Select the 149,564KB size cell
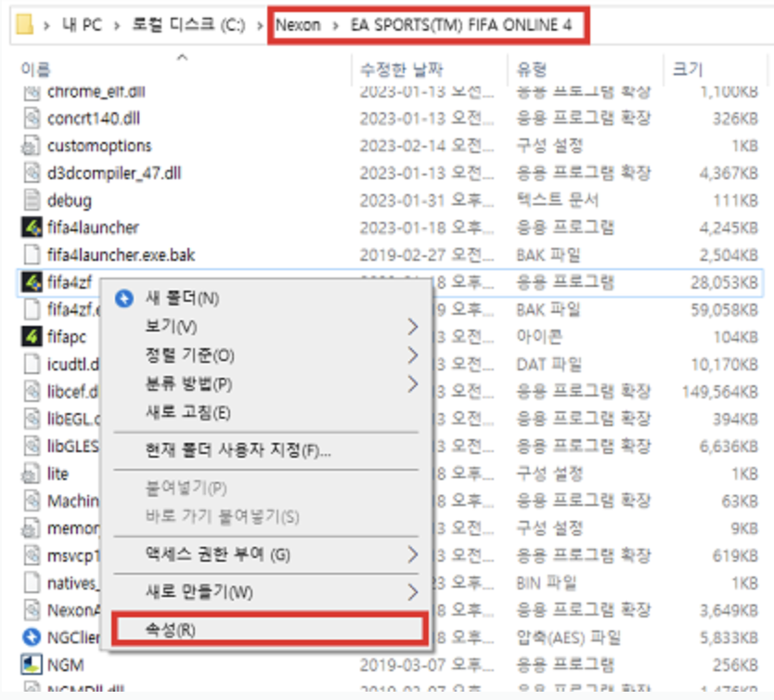 (719, 392)
